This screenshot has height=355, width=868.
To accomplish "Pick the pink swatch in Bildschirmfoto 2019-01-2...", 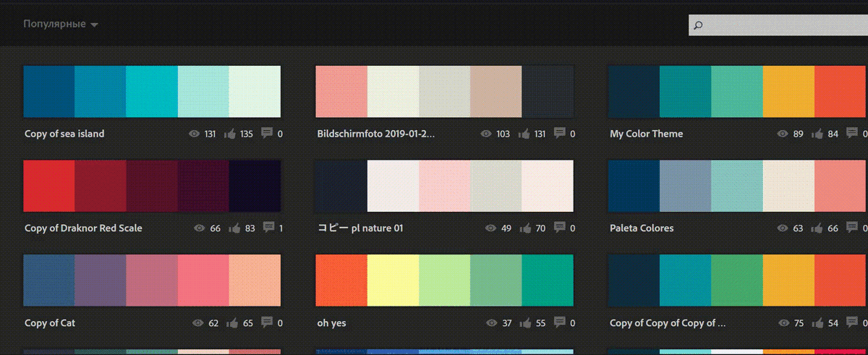I will 341,91.
